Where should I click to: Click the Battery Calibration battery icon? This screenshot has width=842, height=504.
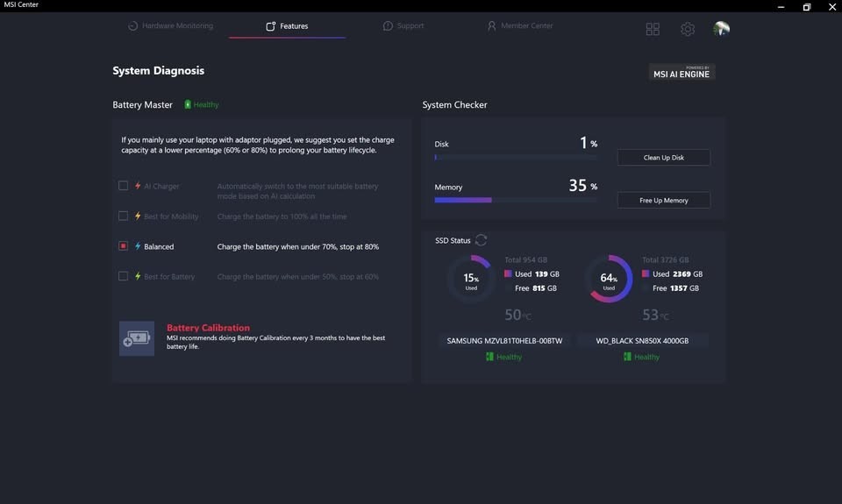point(137,338)
